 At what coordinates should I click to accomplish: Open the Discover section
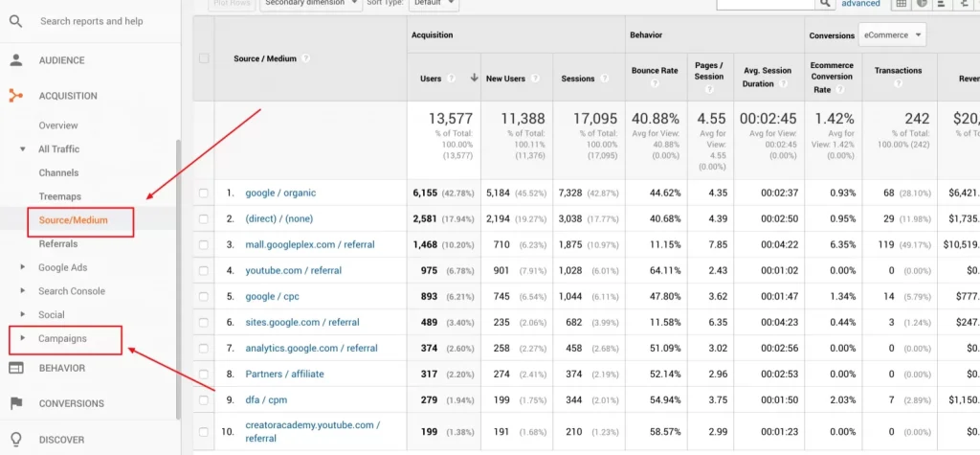[61, 440]
